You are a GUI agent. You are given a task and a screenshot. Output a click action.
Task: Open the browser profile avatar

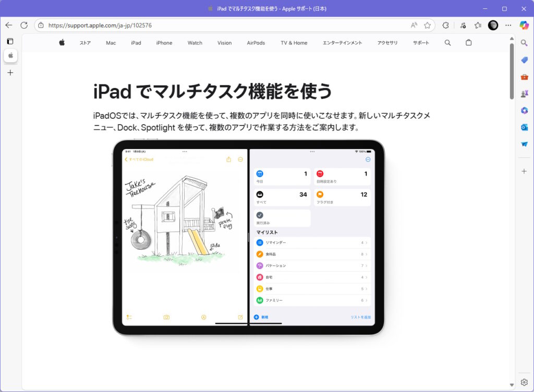pyautogui.click(x=493, y=25)
